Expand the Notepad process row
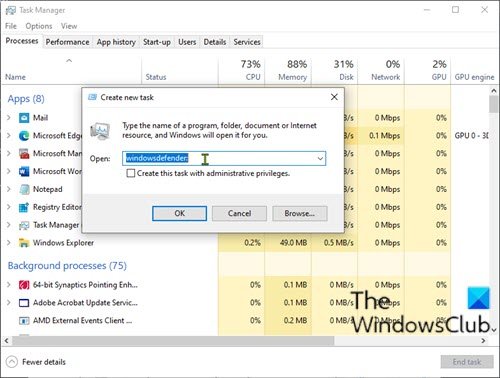 coord(9,189)
